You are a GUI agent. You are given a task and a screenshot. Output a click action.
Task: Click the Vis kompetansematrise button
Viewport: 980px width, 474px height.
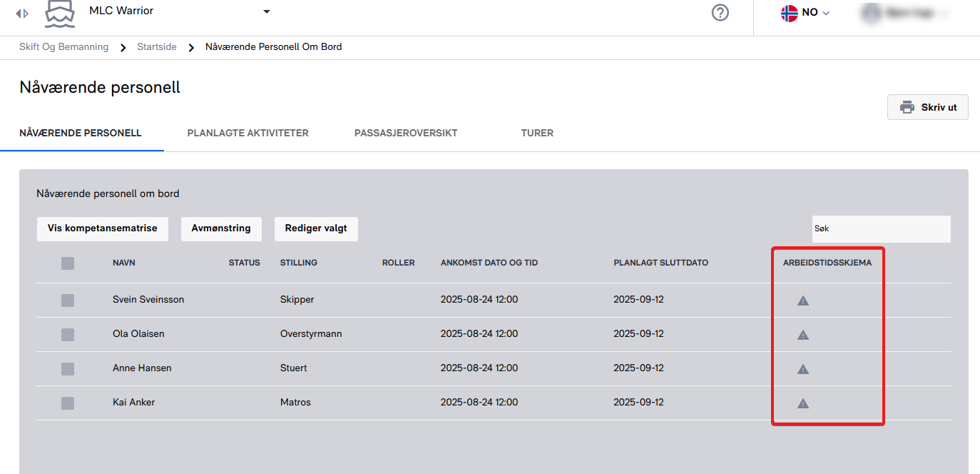pos(102,229)
